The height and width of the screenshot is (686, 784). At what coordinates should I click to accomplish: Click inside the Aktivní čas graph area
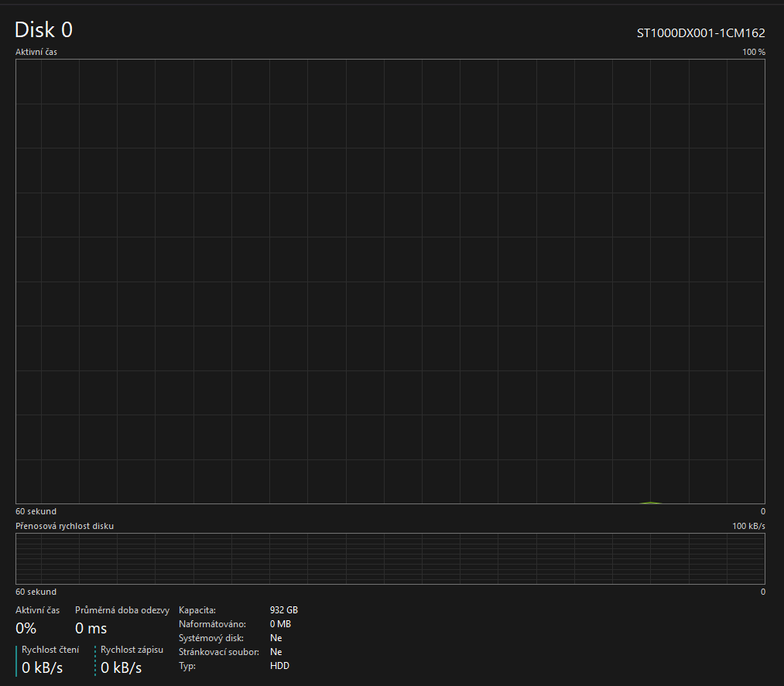point(390,282)
